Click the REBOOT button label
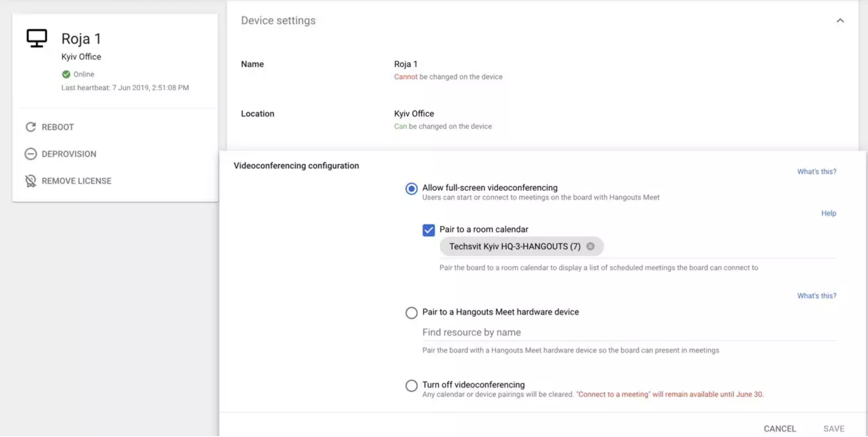 [x=58, y=127]
